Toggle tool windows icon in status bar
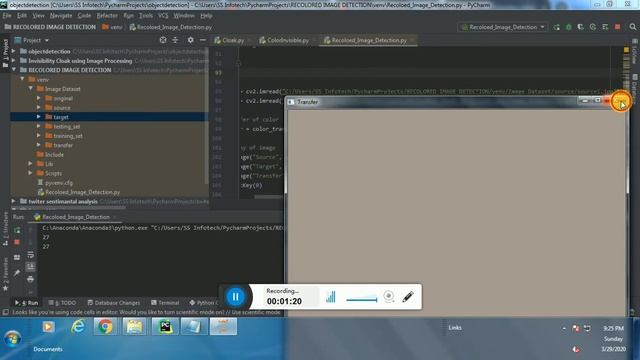 (x=5, y=312)
